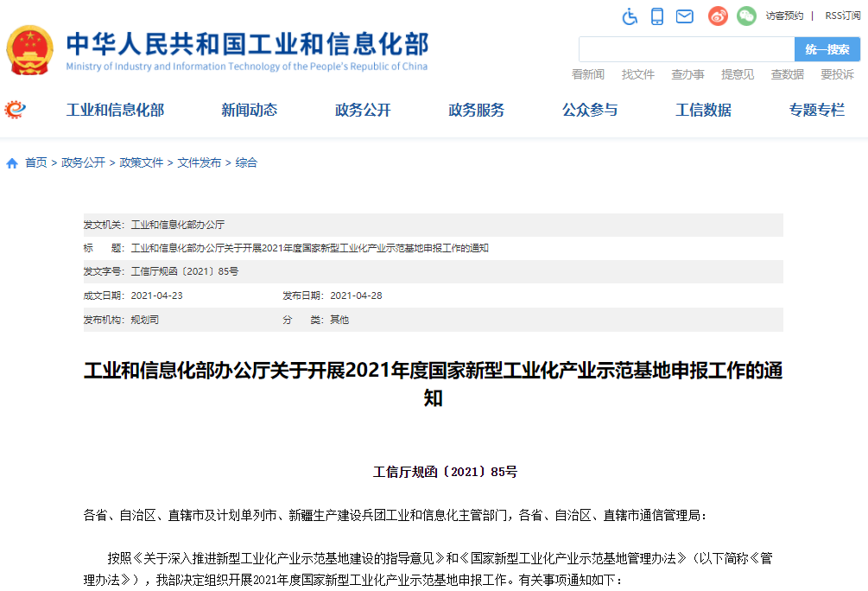
Task: Open the 政务服务 navigation menu
Action: point(476,110)
